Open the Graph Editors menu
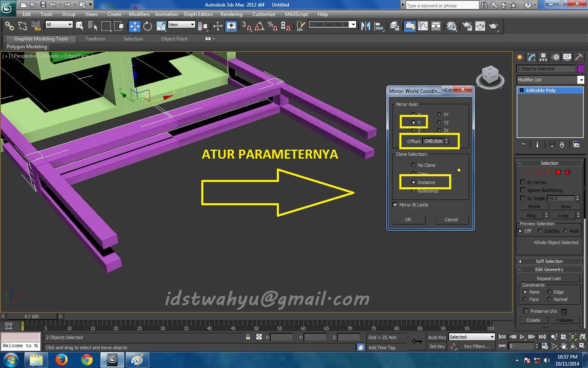The height and width of the screenshot is (368, 588). tap(198, 14)
